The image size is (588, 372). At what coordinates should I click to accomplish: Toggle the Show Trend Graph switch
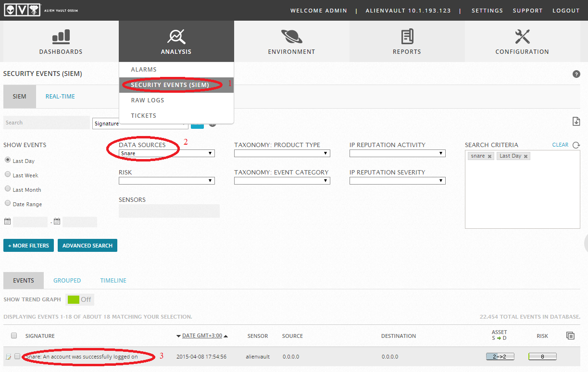tap(79, 299)
